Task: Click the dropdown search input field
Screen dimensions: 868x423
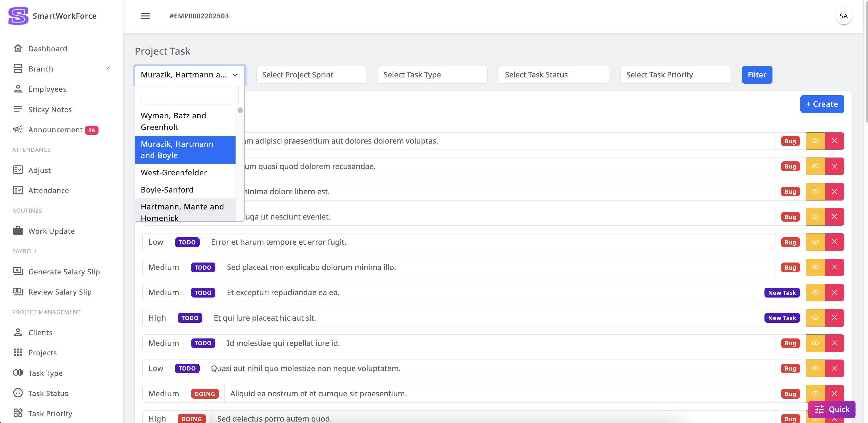Action: 189,96
